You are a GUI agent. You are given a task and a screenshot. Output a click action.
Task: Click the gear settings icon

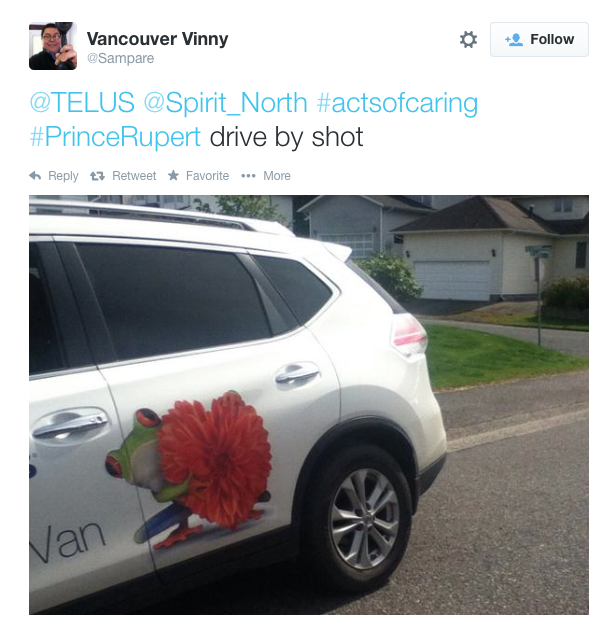tap(468, 40)
